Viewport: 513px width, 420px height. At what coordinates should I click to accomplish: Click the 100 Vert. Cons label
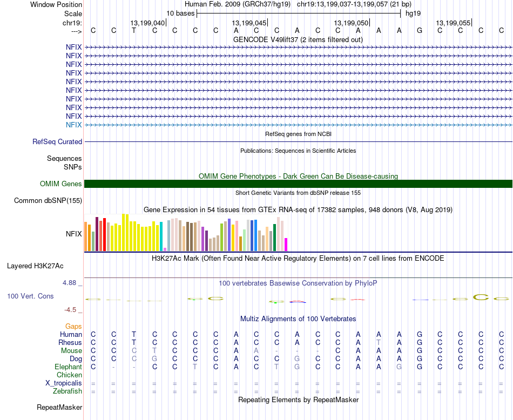click(x=30, y=296)
